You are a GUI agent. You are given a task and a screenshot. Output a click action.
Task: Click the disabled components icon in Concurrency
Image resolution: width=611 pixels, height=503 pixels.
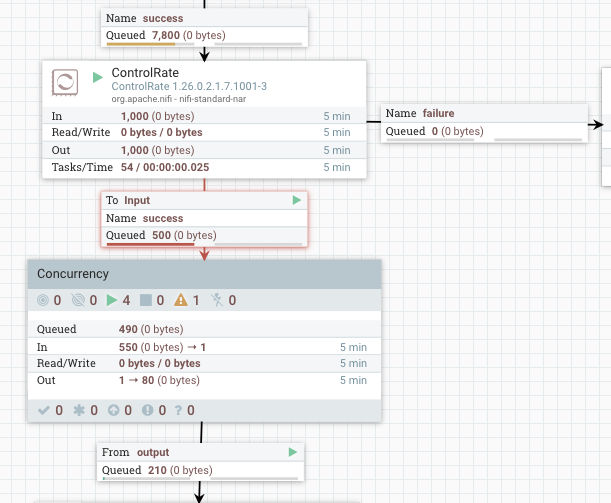click(x=217, y=300)
